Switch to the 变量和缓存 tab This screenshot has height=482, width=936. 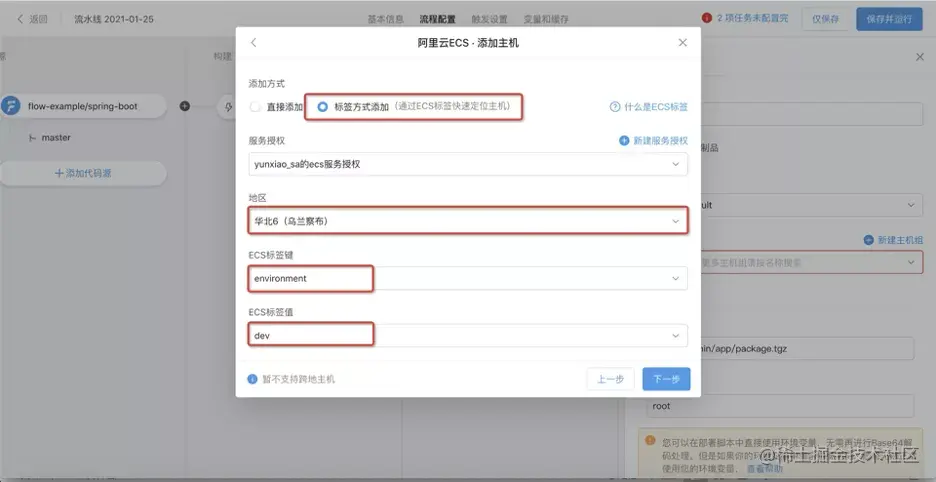546,19
